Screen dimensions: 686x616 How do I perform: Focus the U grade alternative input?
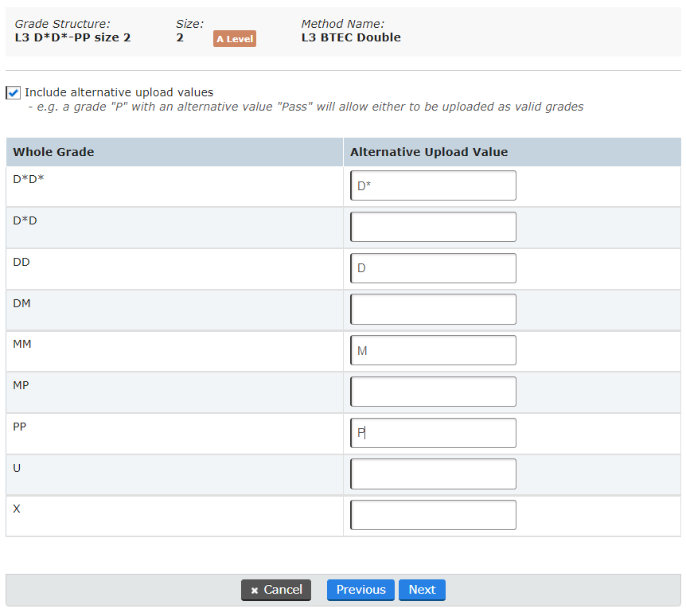433,474
